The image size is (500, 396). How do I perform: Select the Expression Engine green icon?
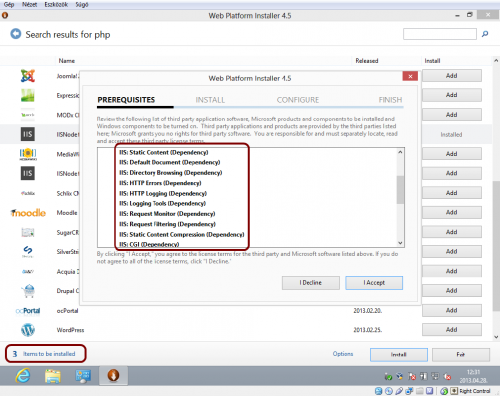pyautogui.click(x=28, y=95)
